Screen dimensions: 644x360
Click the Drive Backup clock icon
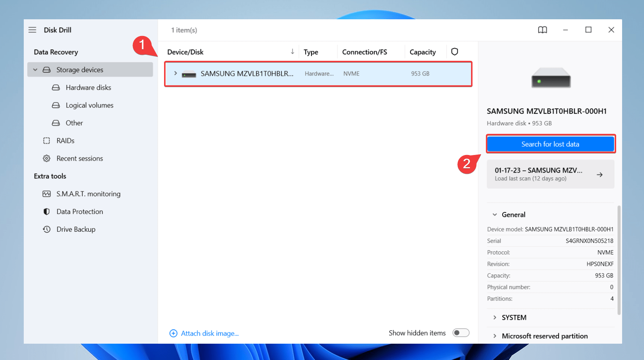(x=46, y=229)
